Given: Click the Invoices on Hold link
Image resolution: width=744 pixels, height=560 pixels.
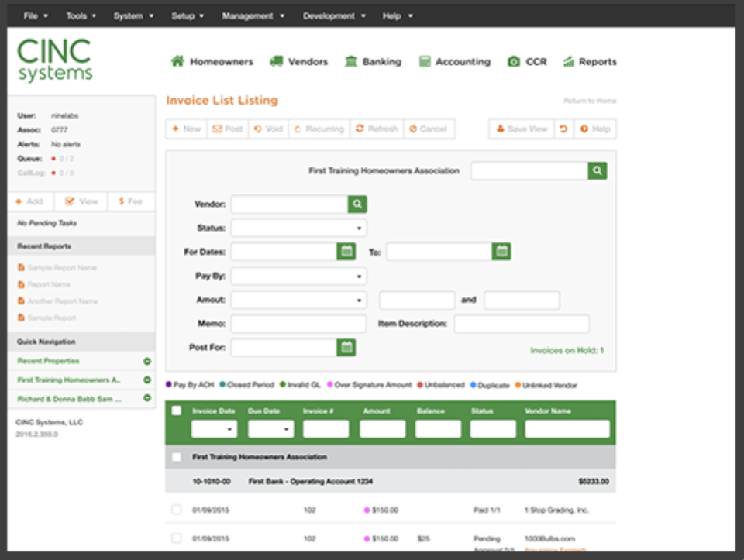Looking at the screenshot, I should point(569,349).
